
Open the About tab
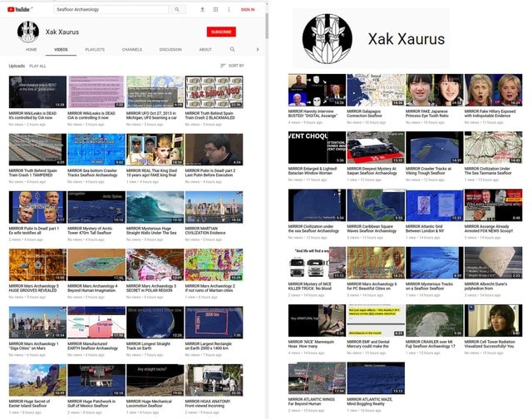[x=205, y=50]
